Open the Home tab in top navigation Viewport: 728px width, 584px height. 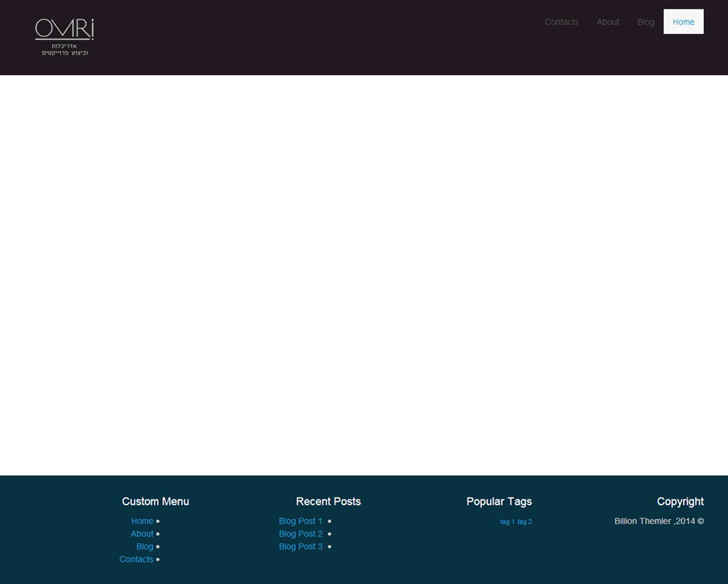coord(684,22)
